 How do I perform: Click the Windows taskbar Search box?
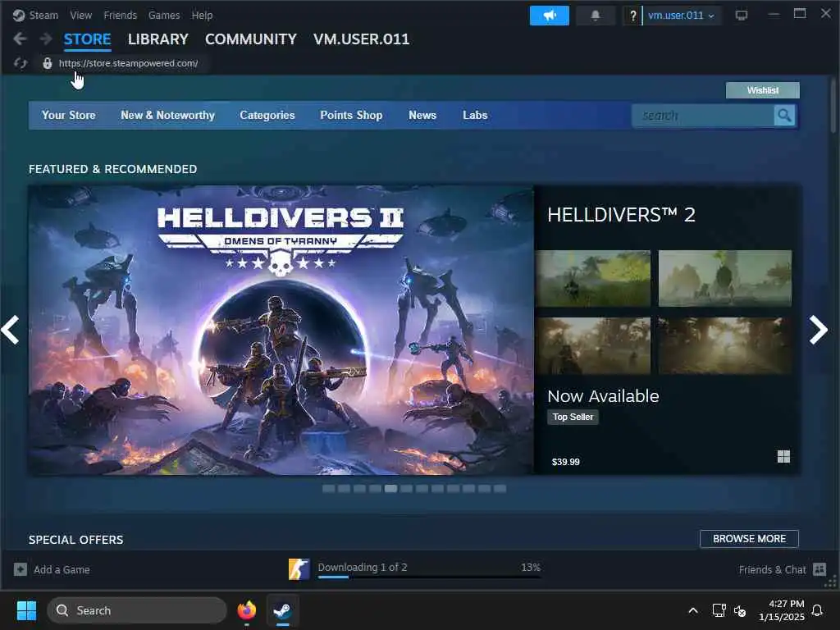(x=137, y=610)
